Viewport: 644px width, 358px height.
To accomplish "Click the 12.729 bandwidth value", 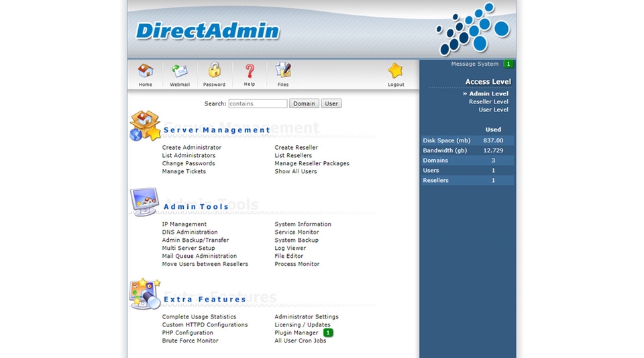I will pos(493,150).
